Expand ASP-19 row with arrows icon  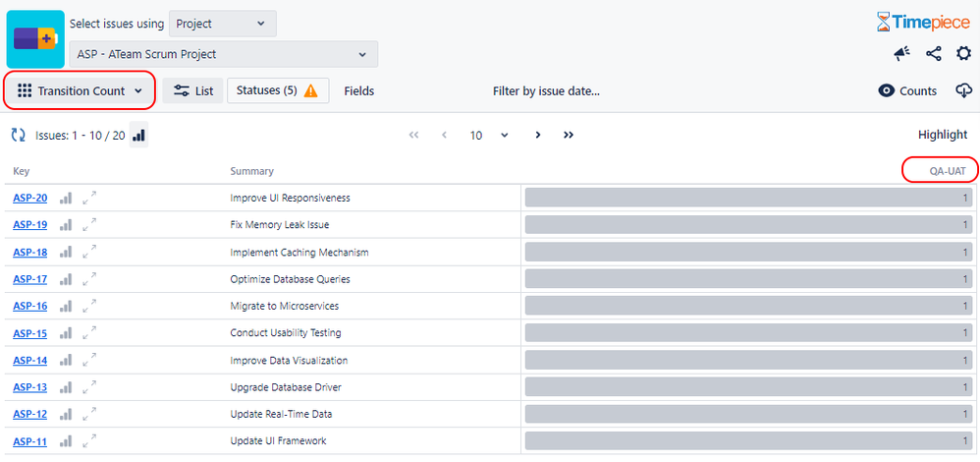coord(90,225)
